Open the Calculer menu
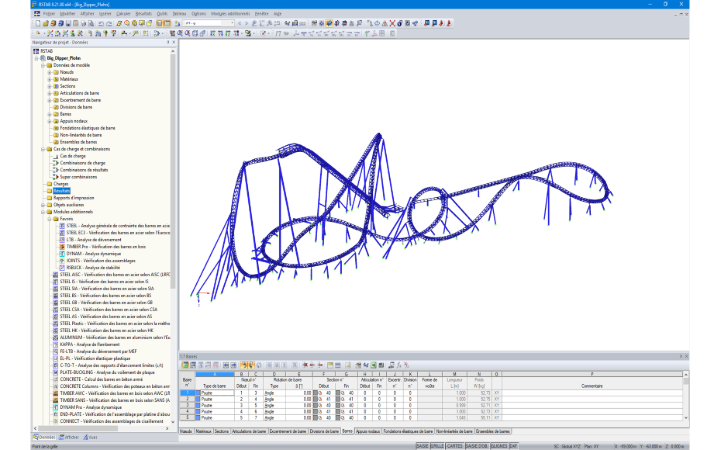 coord(123,14)
